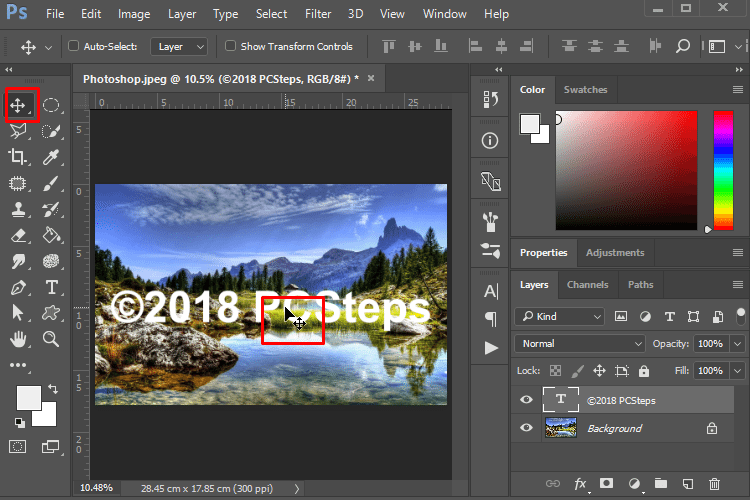The width and height of the screenshot is (750, 500).
Task: Open the Paragraph panel icon
Action: [491, 319]
